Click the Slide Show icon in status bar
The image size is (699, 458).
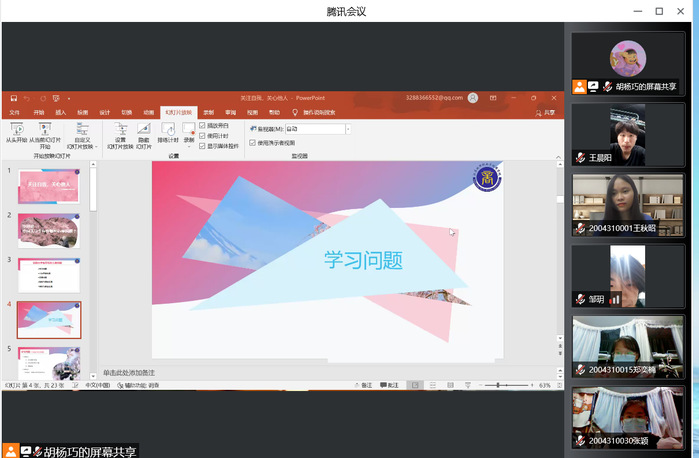[468, 385]
